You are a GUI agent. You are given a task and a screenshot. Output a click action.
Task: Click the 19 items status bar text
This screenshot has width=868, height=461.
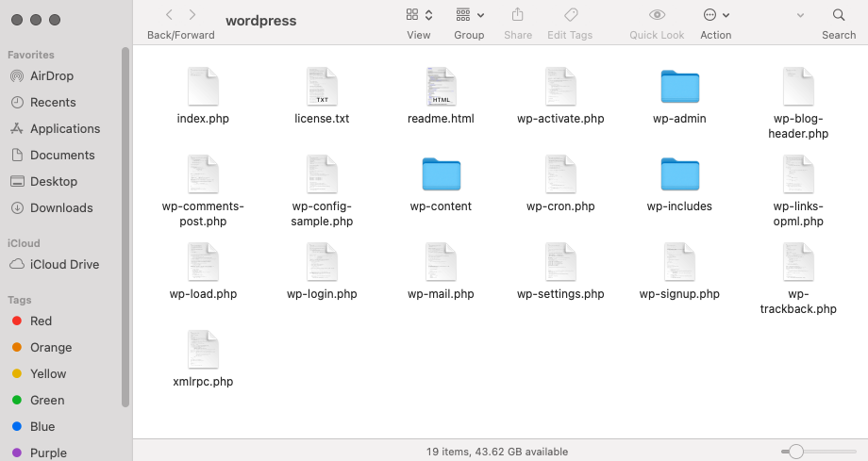pyautogui.click(x=497, y=452)
